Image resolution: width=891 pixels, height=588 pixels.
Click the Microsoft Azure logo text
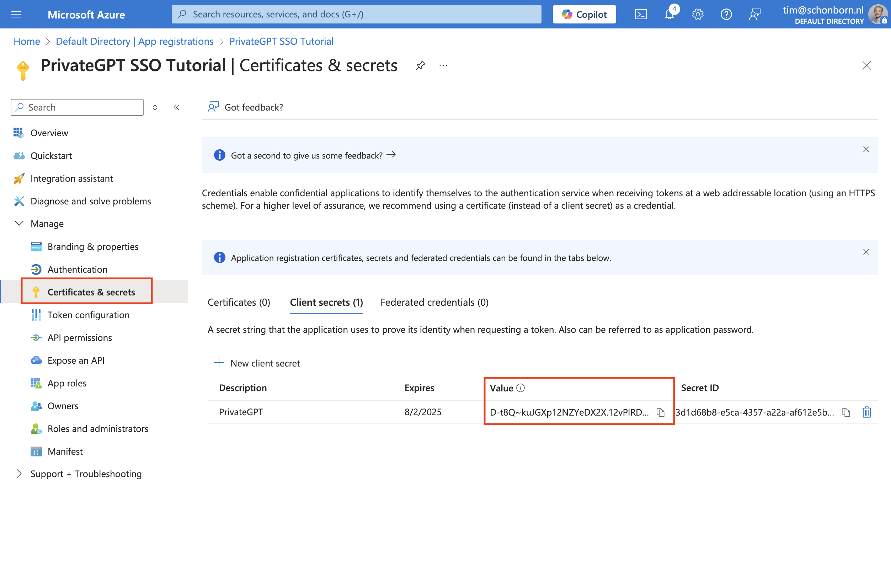click(86, 14)
